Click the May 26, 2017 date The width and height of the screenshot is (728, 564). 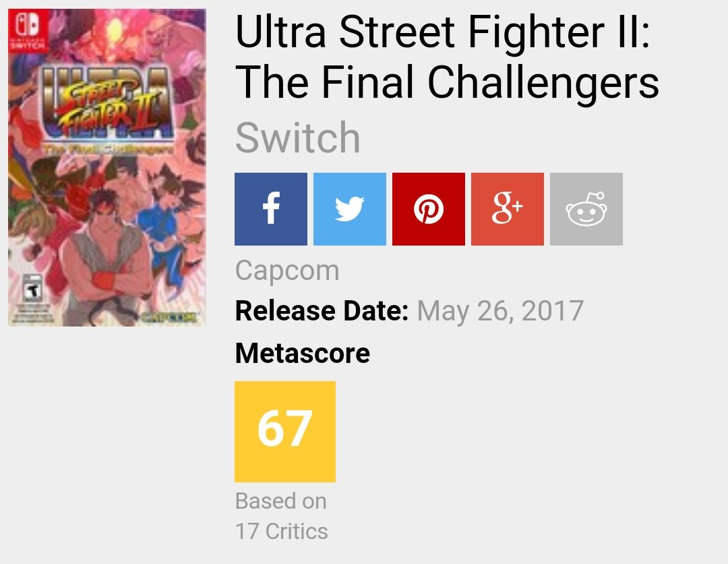coord(500,311)
